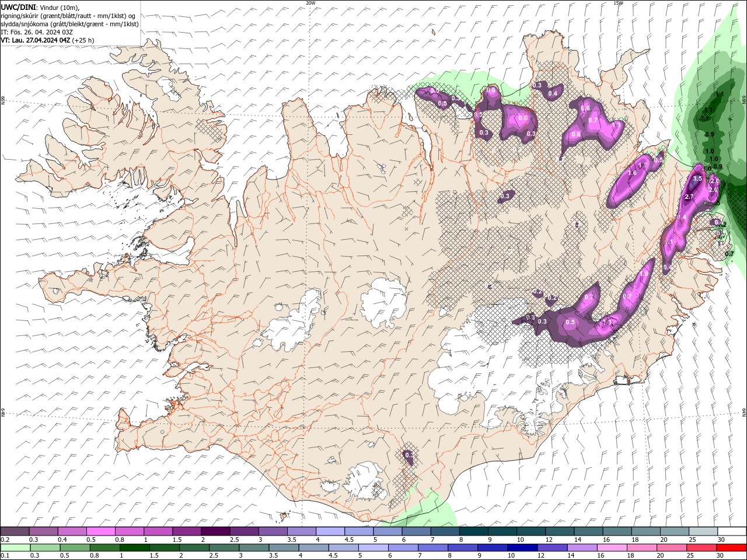Click the darkest green 1 rain legend swatch

[x=134, y=548]
